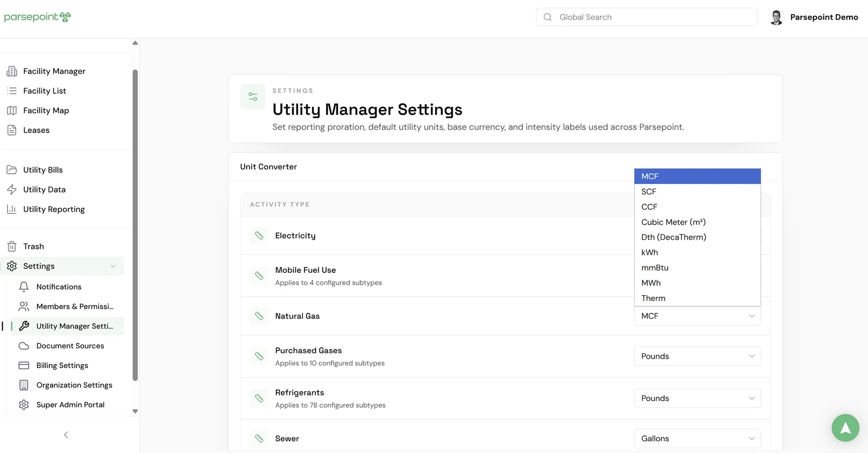
Task: Open the Refrigerants Pounds dropdown
Action: click(697, 398)
